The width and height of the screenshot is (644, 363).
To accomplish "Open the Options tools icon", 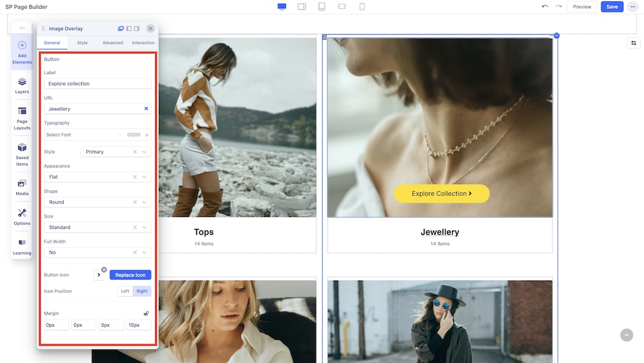I will 22,217.
